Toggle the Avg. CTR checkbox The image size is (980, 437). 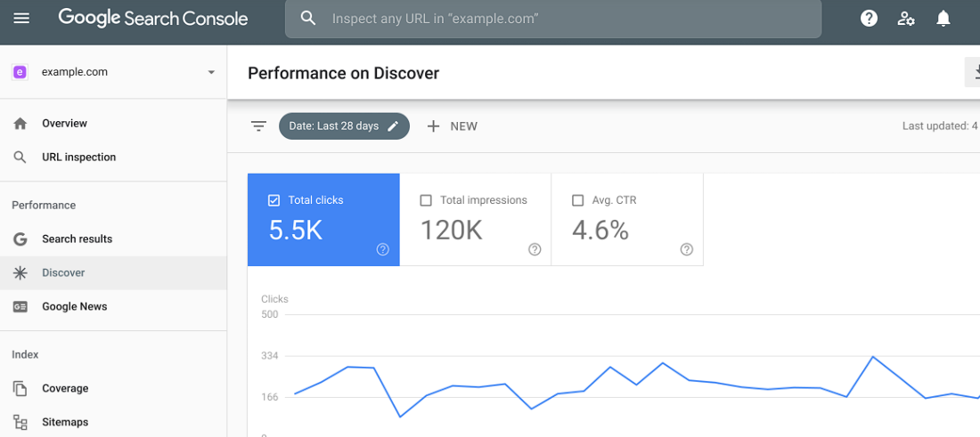click(577, 200)
